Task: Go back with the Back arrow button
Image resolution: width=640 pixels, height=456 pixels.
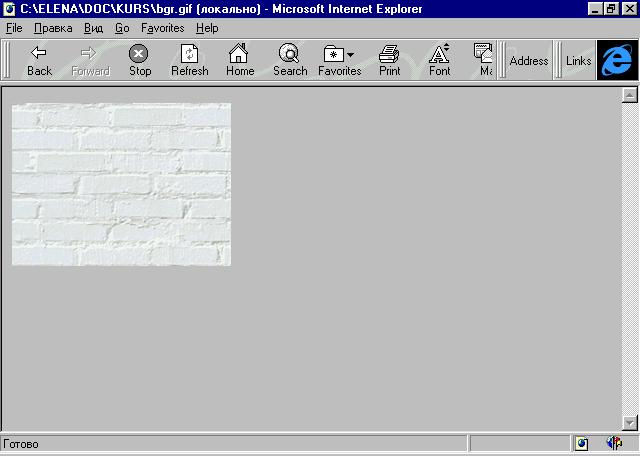Action: pyautogui.click(x=39, y=60)
